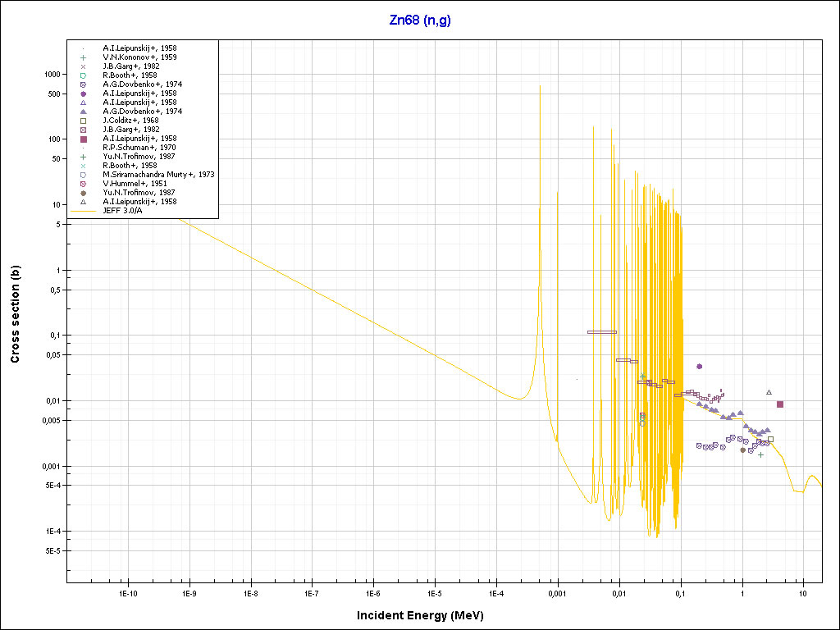Select the large magenta square data point
Screen dimensions: 840x630
pos(780,404)
